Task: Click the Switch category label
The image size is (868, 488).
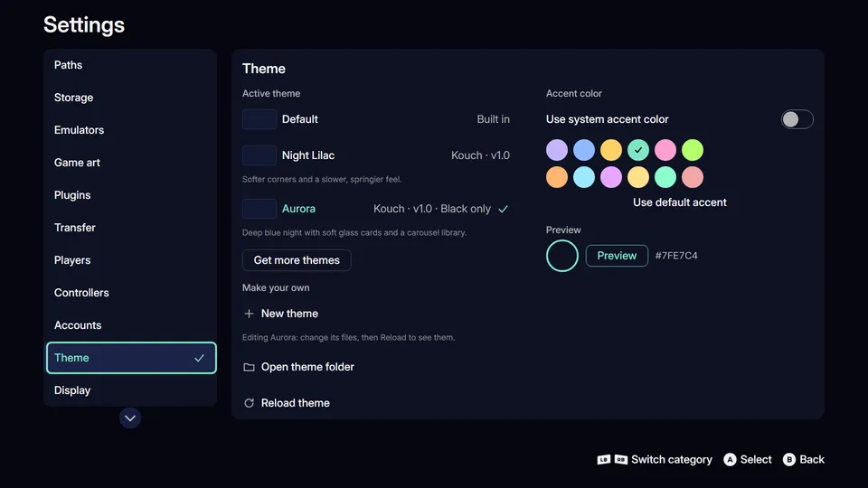Action: [672, 460]
